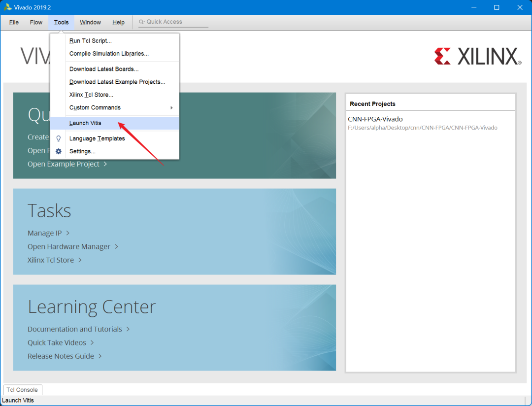Image resolution: width=532 pixels, height=406 pixels.
Task: Open the Custom Commands menu entry
Action: (114, 107)
